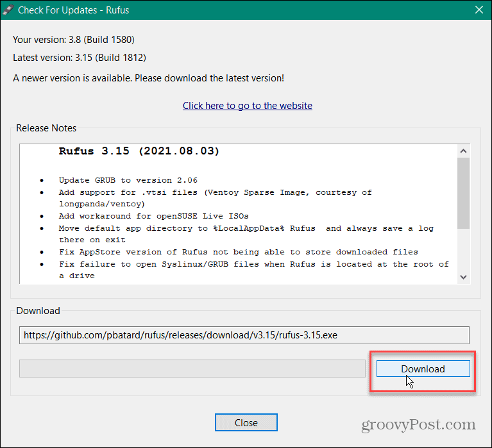
Task: Click the Close button
Action: pos(246,422)
